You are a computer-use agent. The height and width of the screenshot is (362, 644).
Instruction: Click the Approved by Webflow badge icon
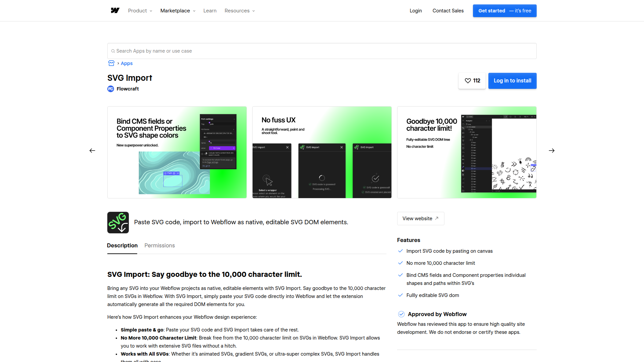coord(401,314)
